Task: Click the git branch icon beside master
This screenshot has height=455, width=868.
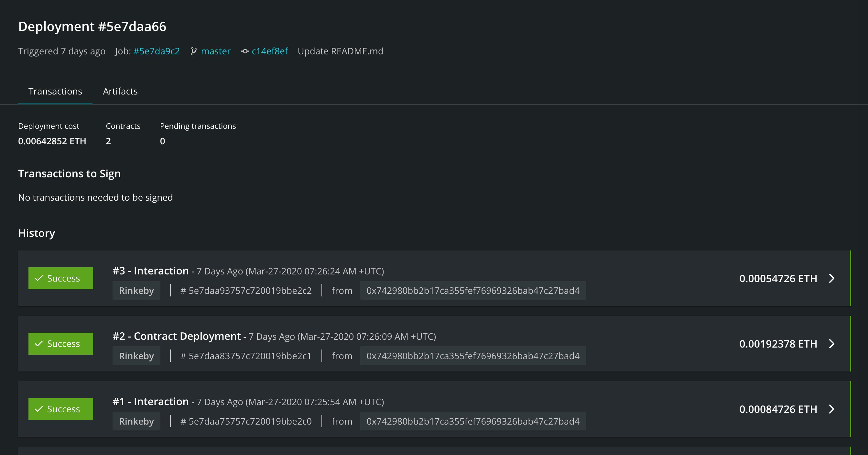Action: coord(194,51)
